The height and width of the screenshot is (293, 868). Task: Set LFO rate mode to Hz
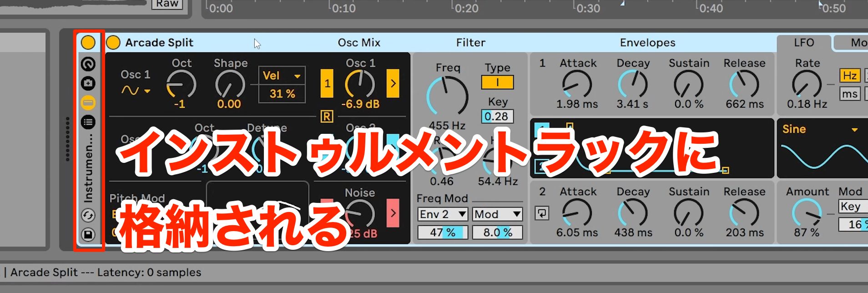850,76
